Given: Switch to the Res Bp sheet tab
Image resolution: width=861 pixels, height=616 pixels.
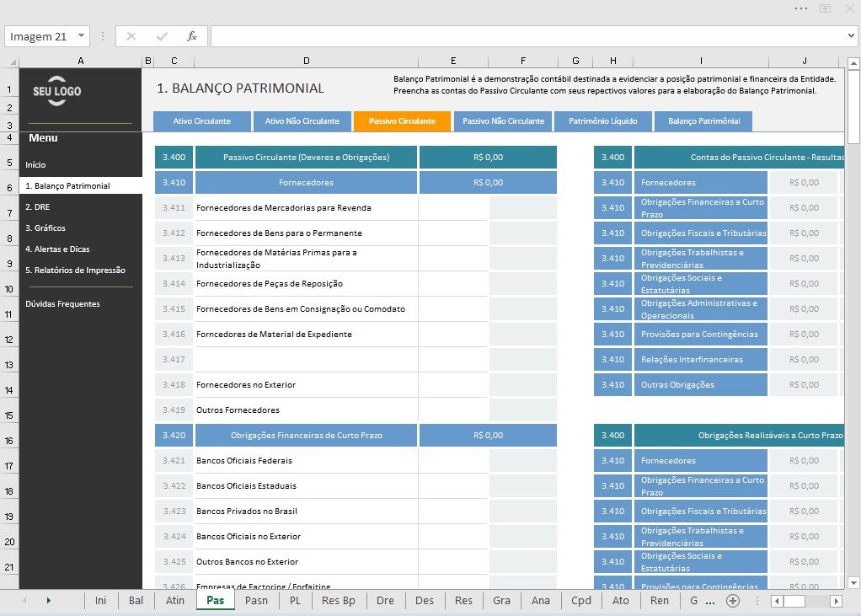Looking at the screenshot, I should (339, 601).
